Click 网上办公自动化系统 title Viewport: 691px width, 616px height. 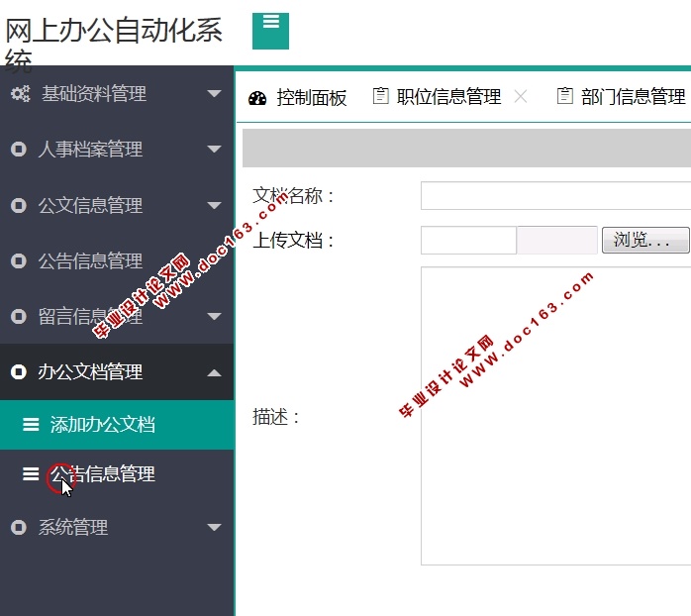point(114,45)
